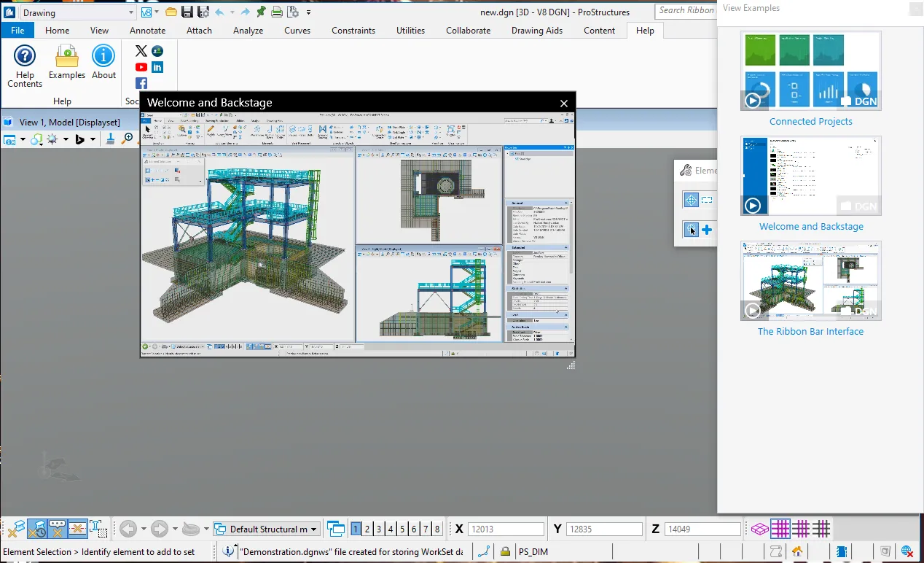Open the Default Structural model dropdown
This screenshot has width=924, height=563.
[267, 529]
